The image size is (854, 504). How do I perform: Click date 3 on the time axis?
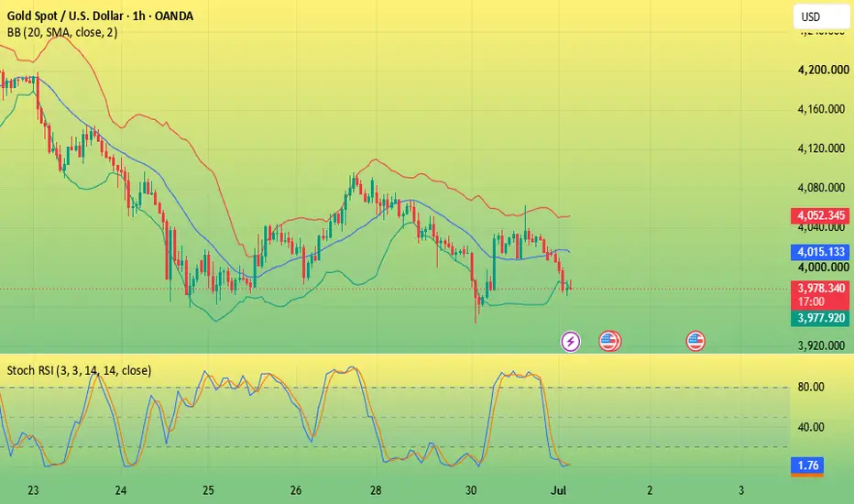[741, 490]
